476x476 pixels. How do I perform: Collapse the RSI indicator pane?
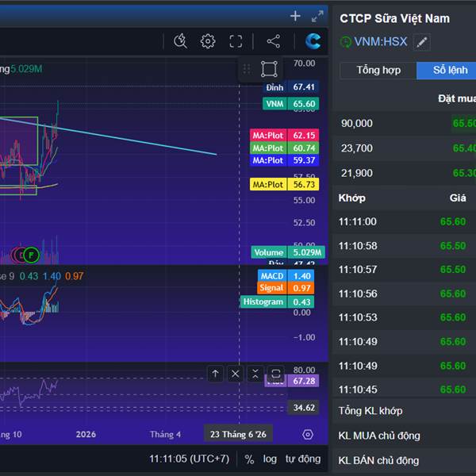pos(255,373)
